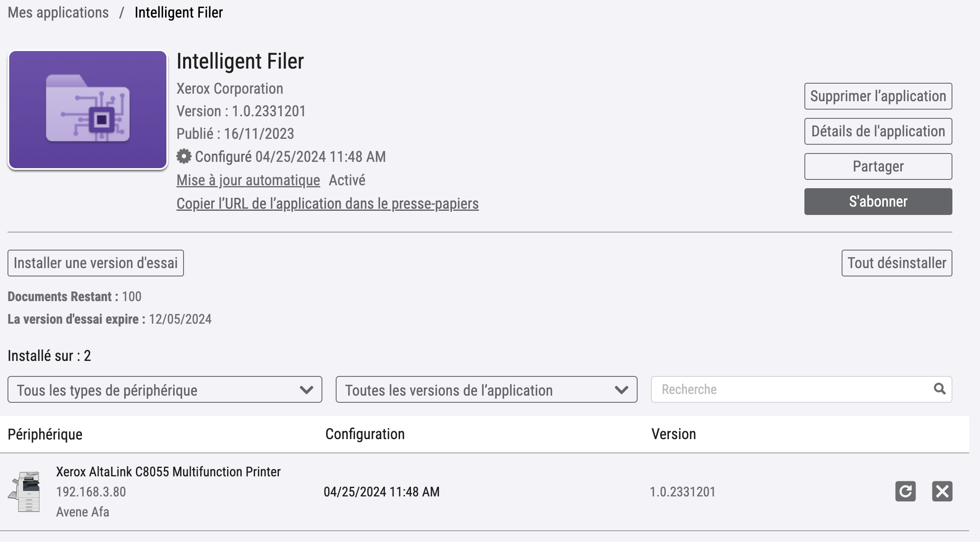Click the Activé status text

347,180
